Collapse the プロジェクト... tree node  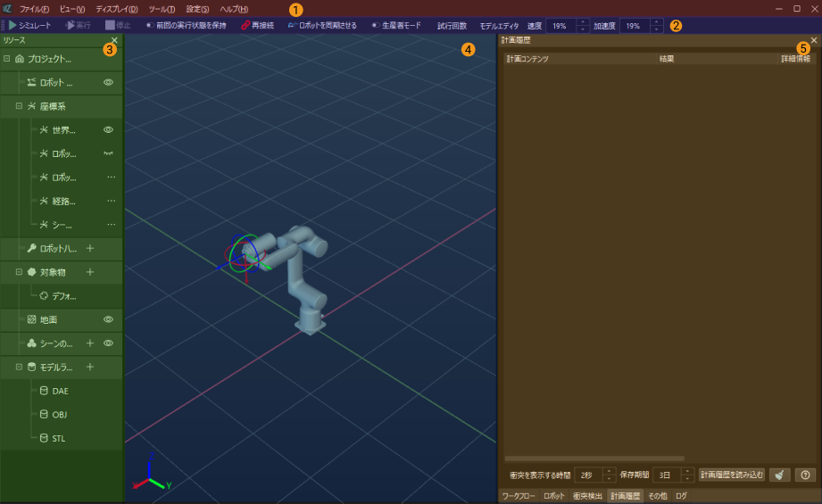click(7, 59)
